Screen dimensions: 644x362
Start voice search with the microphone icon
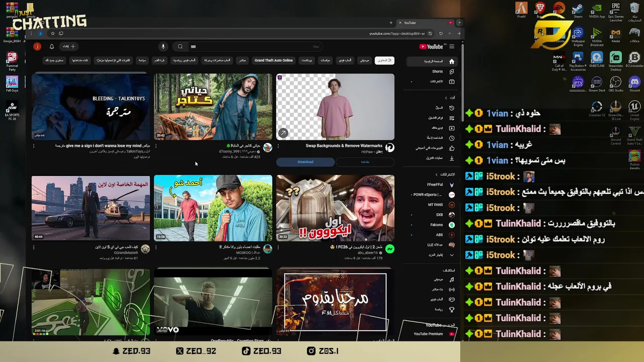163,47
